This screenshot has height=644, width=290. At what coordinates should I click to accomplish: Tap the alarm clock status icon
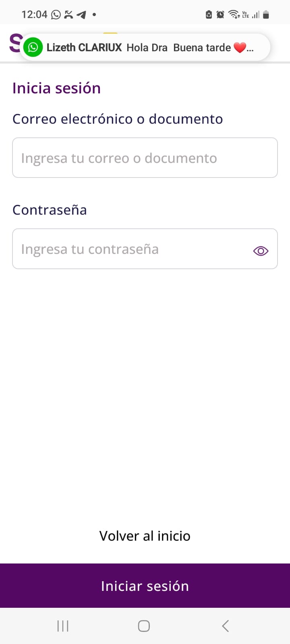220,15
